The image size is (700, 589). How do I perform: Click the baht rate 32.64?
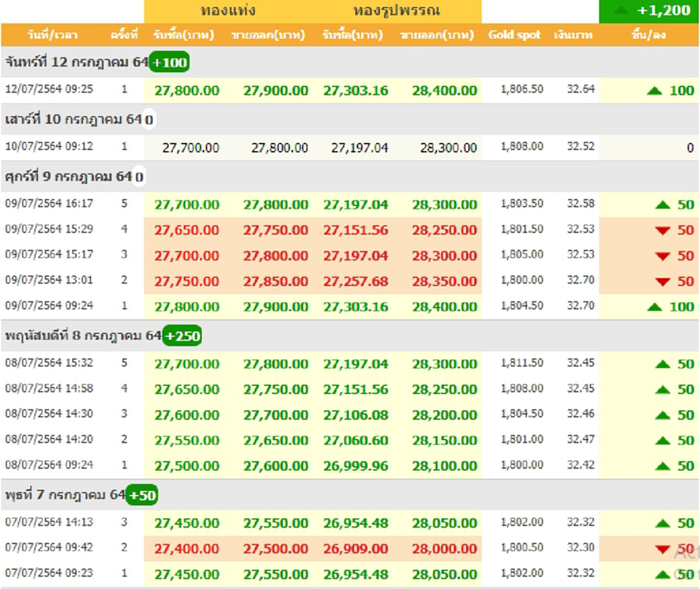581,89
